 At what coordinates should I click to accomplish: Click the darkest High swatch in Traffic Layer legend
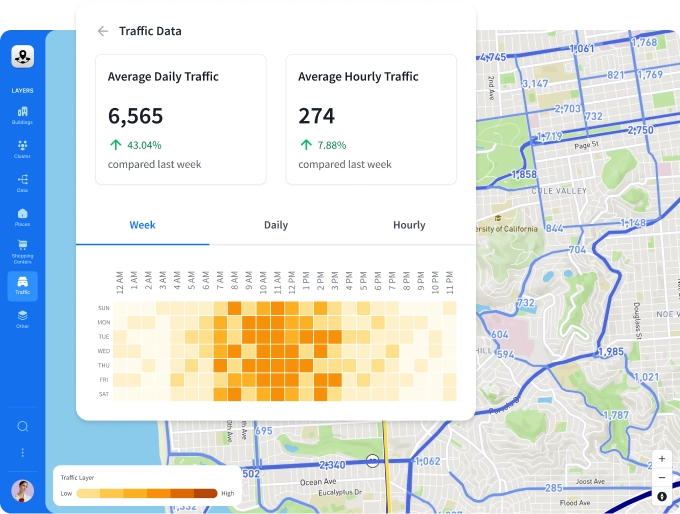[x=205, y=493]
